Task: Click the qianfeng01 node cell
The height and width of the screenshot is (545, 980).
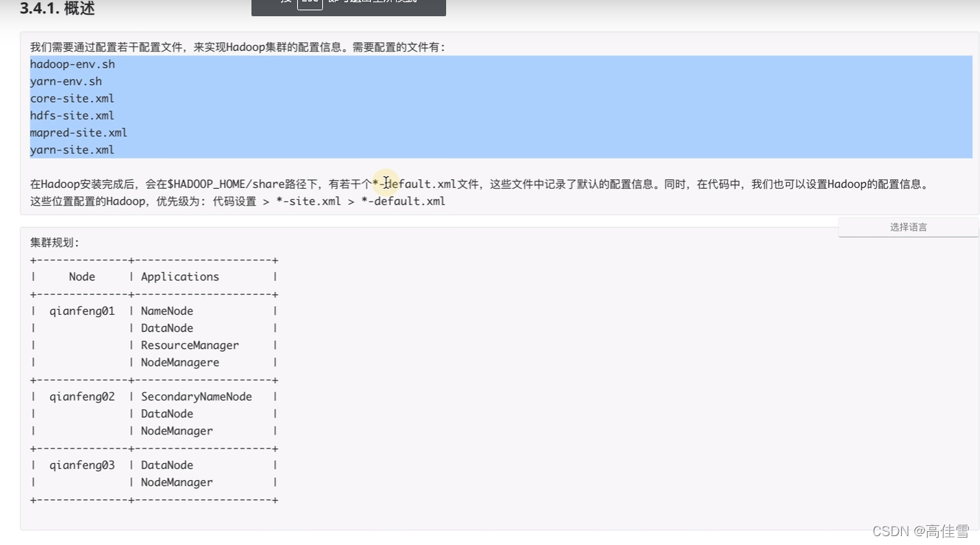Action: (82, 311)
